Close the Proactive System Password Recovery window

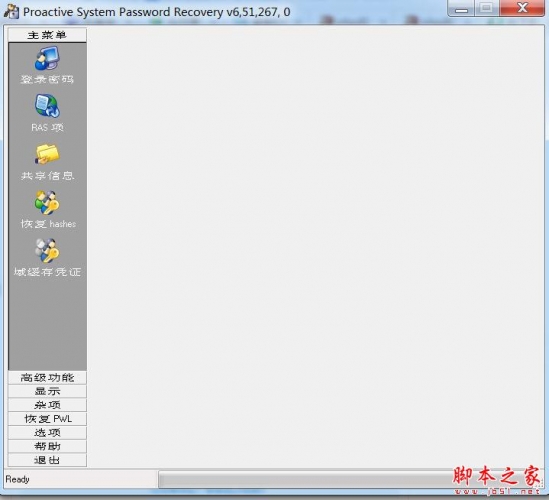pos(522,8)
